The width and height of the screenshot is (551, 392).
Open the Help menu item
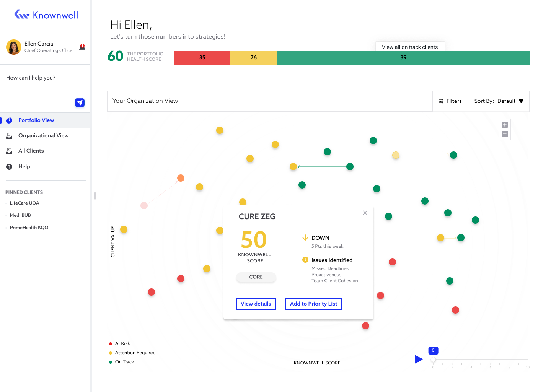point(46,166)
